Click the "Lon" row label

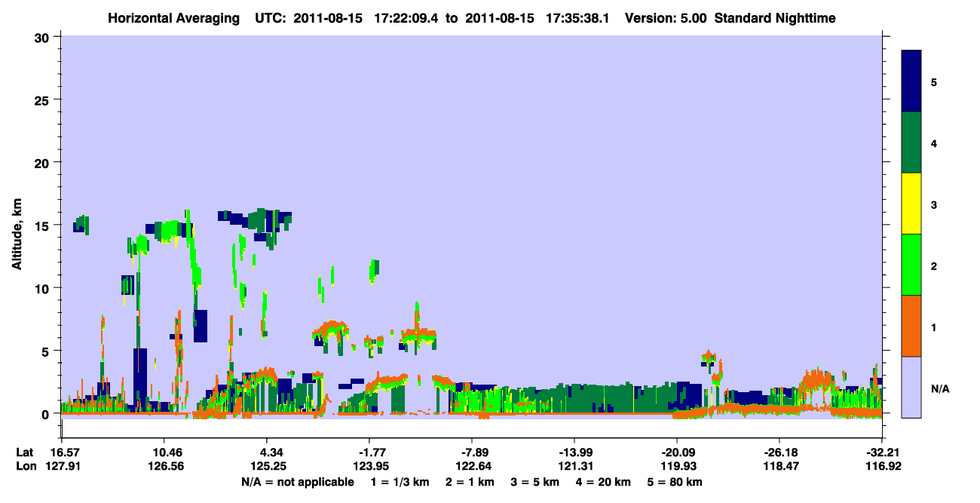coord(25,467)
